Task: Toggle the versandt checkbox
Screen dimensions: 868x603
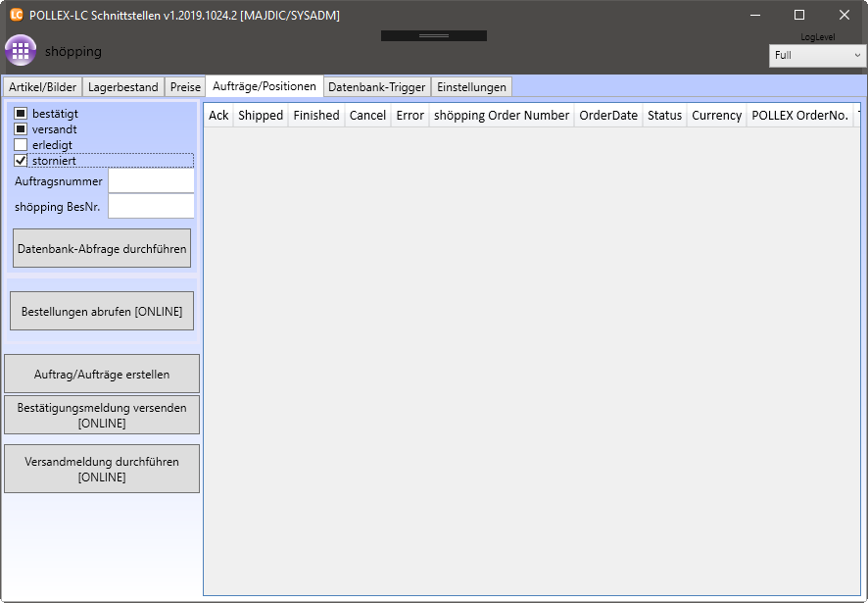Action: coord(21,129)
